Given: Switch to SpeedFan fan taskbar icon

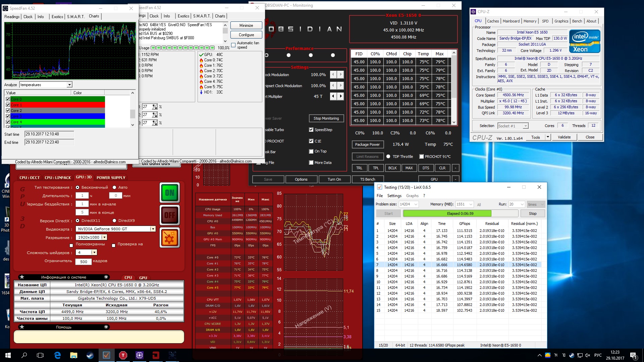Looking at the screenshot, I should (x=172, y=355).
